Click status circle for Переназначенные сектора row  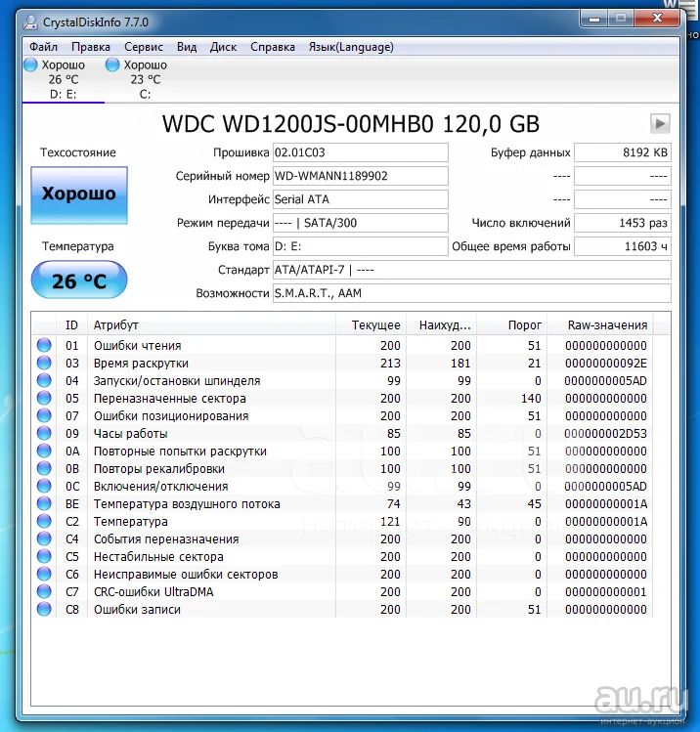(44, 398)
